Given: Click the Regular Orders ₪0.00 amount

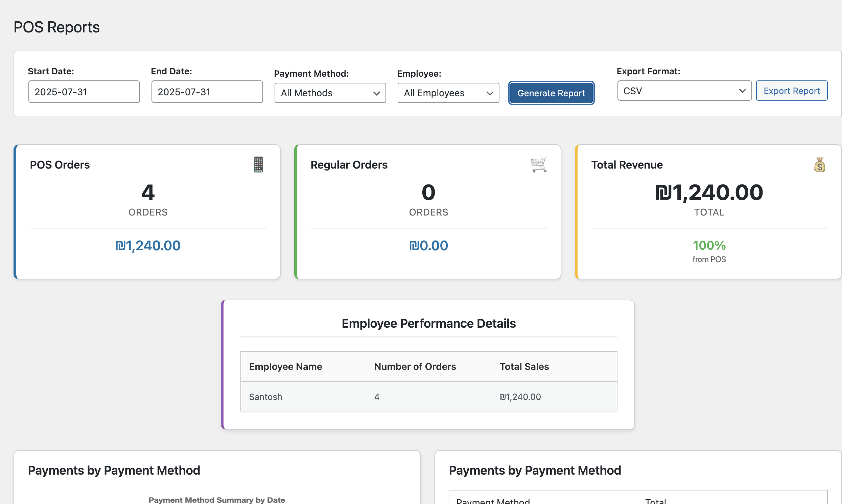Looking at the screenshot, I should tap(428, 246).
